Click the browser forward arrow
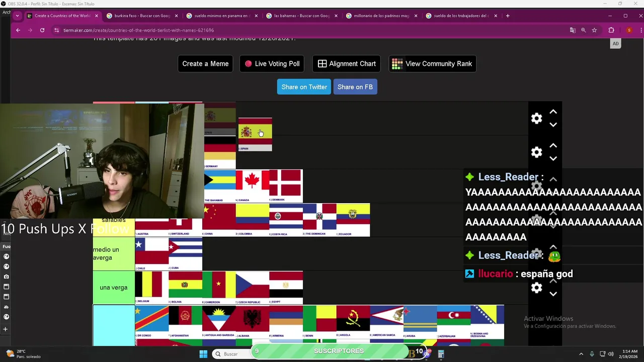This screenshot has width=644, height=362. click(x=30, y=30)
